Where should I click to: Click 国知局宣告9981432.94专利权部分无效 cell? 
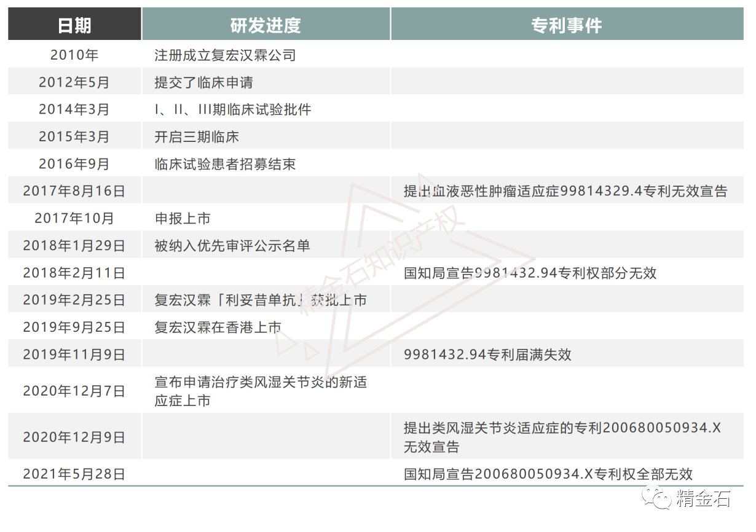567,272
